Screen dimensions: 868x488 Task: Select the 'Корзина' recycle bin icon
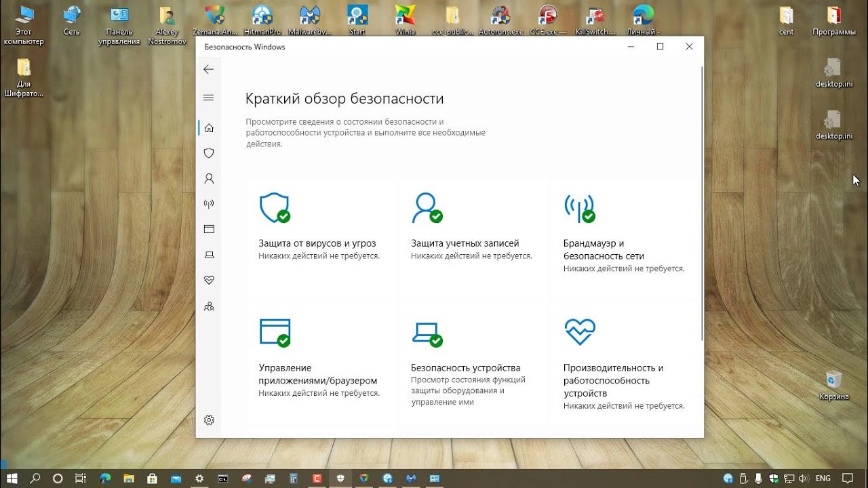pos(833,385)
